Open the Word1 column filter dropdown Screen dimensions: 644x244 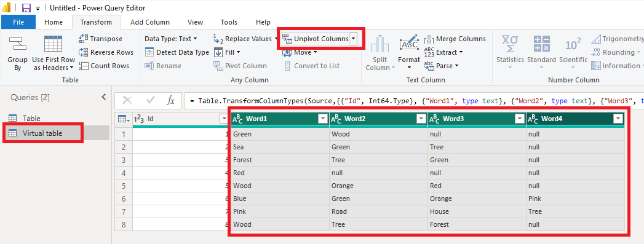click(x=324, y=119)
